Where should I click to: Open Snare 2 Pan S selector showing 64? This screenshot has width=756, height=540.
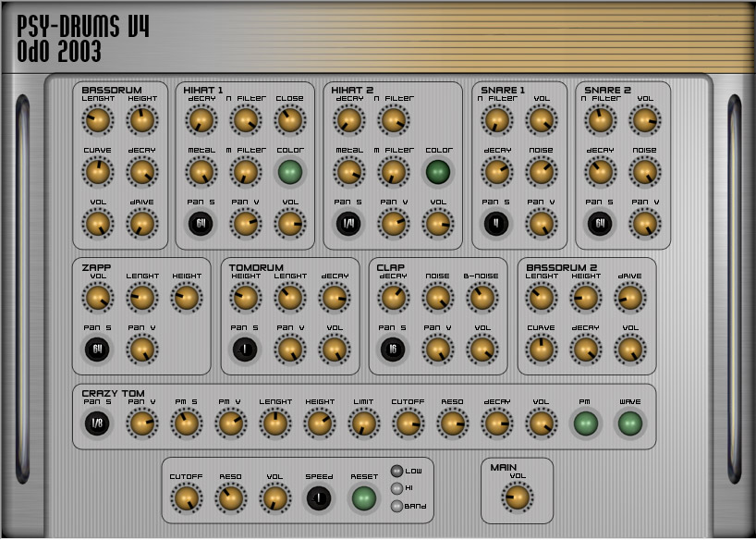tap(600, 224)
